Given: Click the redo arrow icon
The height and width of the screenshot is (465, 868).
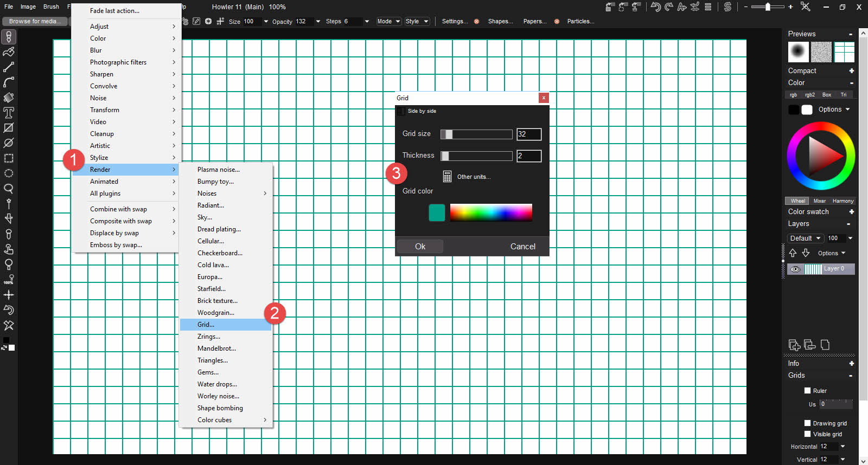Looking at the screenshot, I should [x=668, y=7].
